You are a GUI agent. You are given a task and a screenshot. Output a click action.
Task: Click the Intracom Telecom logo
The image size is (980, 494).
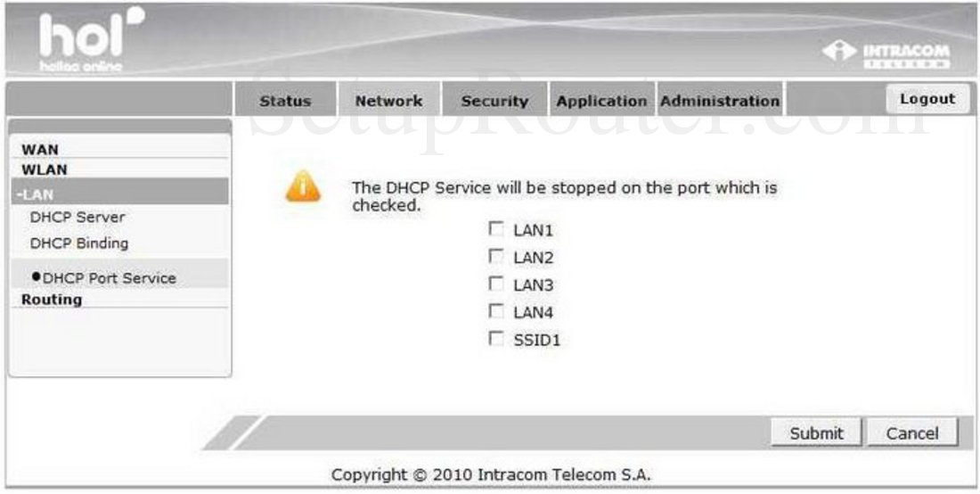(x=886, y=55)
